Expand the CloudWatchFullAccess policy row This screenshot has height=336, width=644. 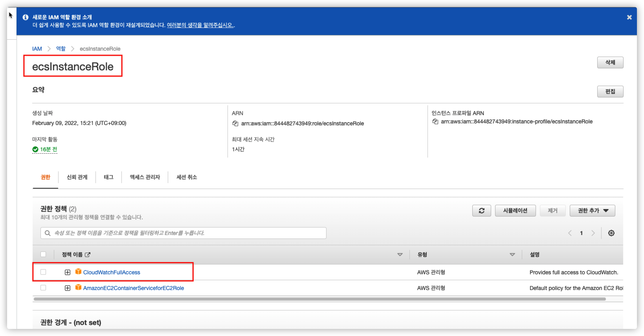[68, 272]
